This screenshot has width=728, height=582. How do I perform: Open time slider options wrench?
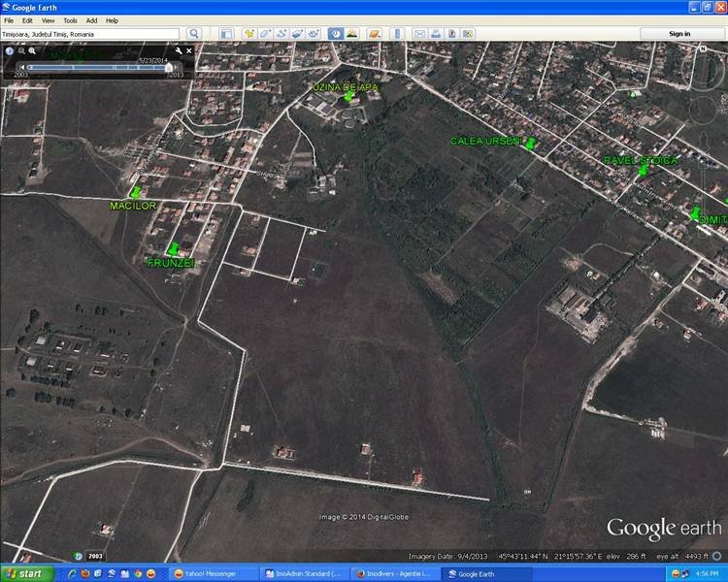tap(178, 49)
